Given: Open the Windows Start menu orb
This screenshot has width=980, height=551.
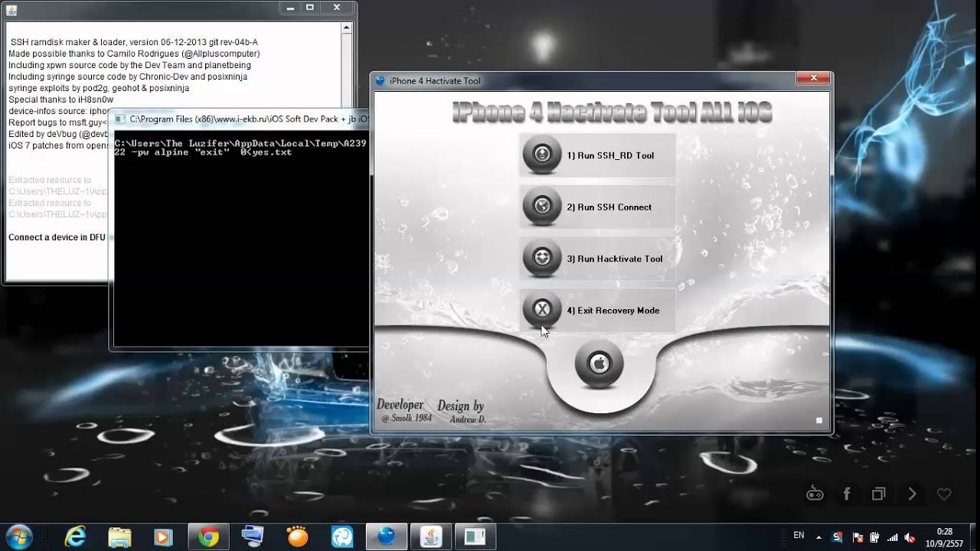Looking at the screenshot, I should pyautogui.click(x=18, y=536).
